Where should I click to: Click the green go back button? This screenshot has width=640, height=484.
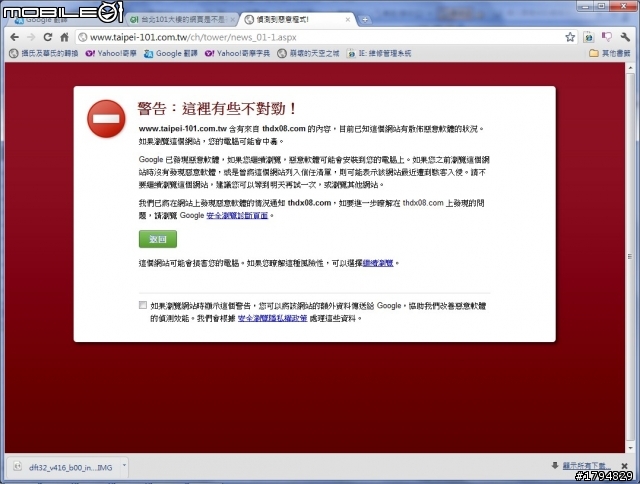158,239
